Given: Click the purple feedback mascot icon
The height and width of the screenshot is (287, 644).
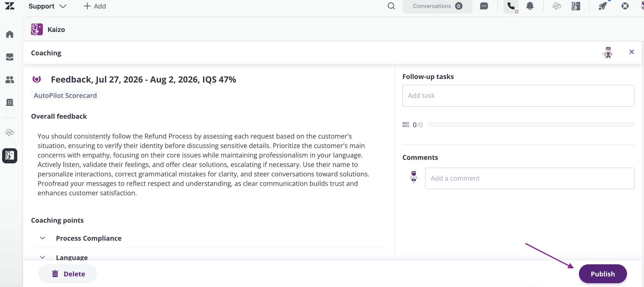Looking at the screenshot, I should click(37, 79).
